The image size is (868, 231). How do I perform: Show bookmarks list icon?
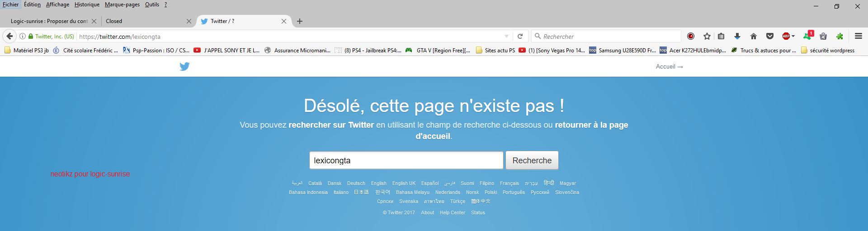(721, 36)
